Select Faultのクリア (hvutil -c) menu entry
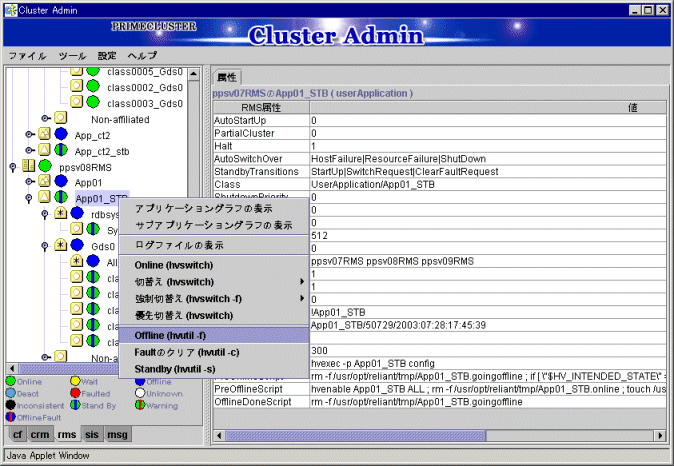 click(x=214, y=353)
